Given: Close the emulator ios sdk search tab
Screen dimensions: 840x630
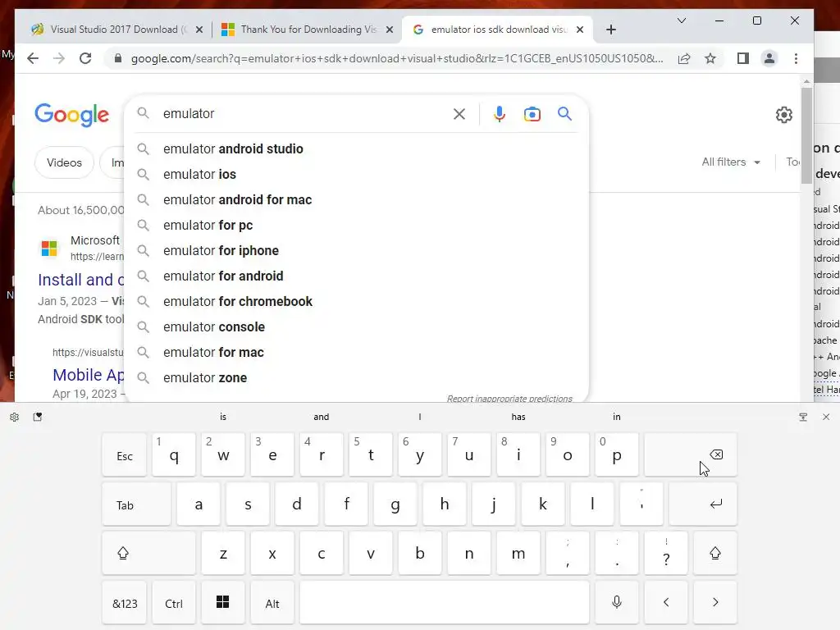Looking at the screenshot, I should click(580, 30).
